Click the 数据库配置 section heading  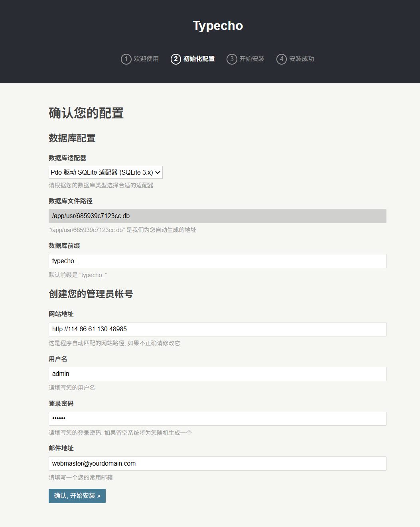pos(72,138)
